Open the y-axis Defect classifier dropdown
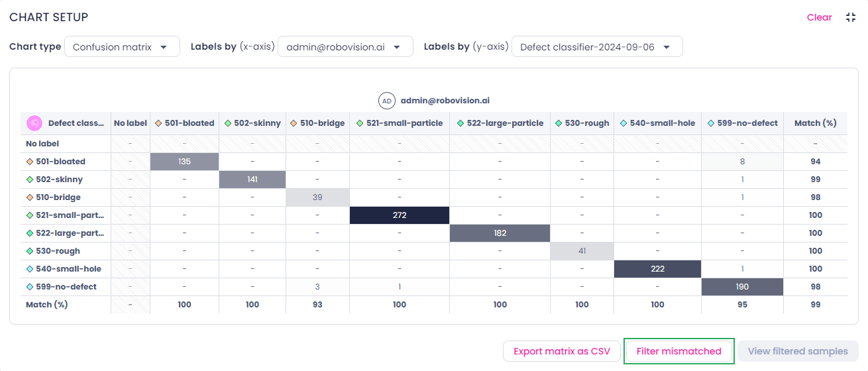The height and width of the screenshot is (371, 868). [597, 46]
